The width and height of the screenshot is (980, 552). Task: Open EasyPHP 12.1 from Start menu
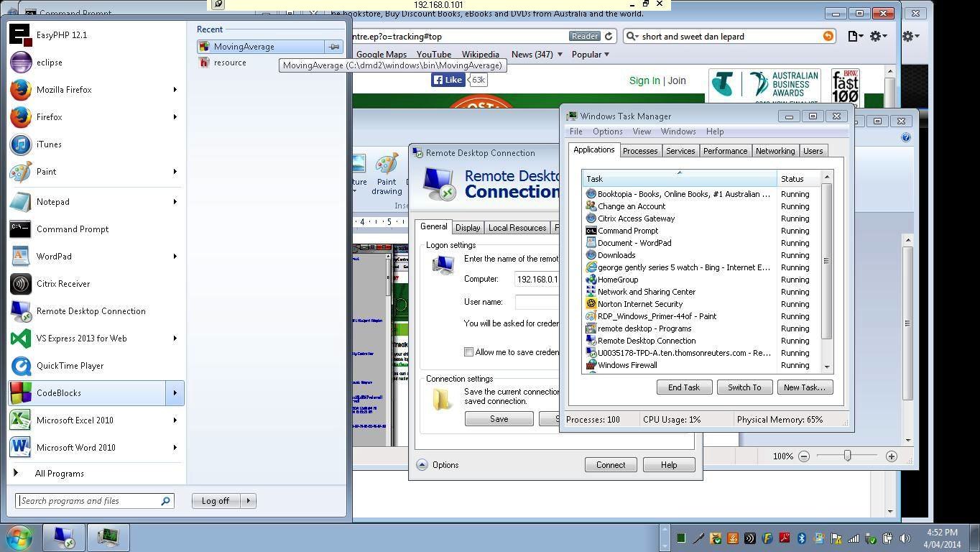click(x=96, y=34)
